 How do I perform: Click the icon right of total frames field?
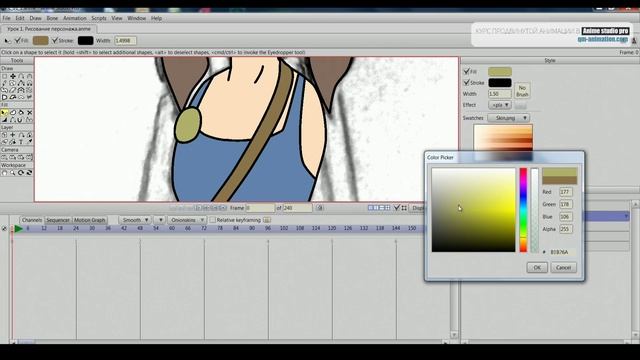point(320,208)
